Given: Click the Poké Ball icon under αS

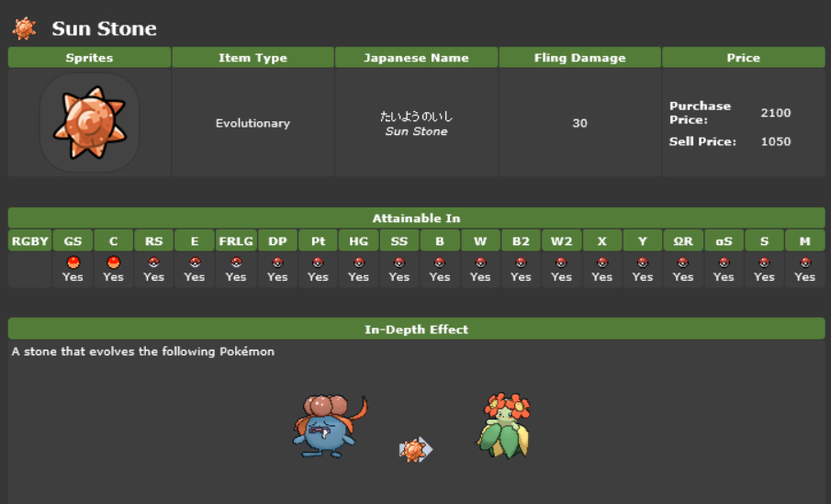Looking at the screenshot, I should point(724,263).
